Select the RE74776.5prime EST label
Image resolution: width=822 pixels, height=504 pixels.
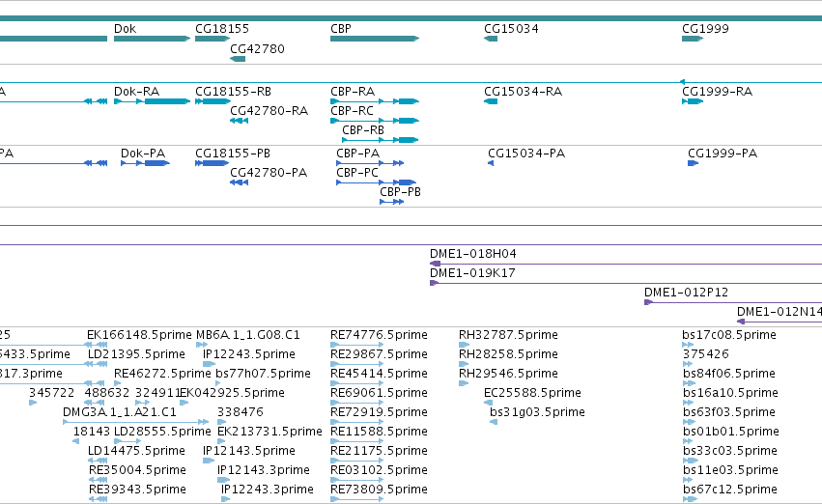[379, 335]
